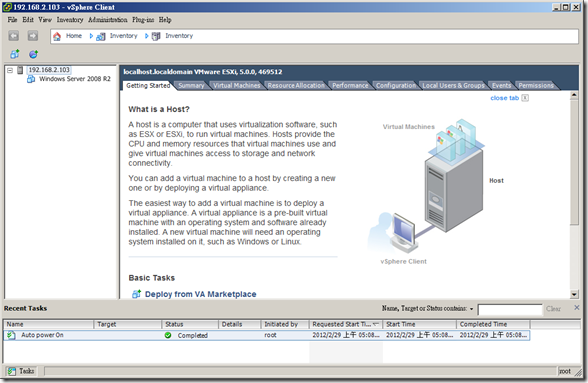Expand the arrow after Home breadcrumb

91,36
